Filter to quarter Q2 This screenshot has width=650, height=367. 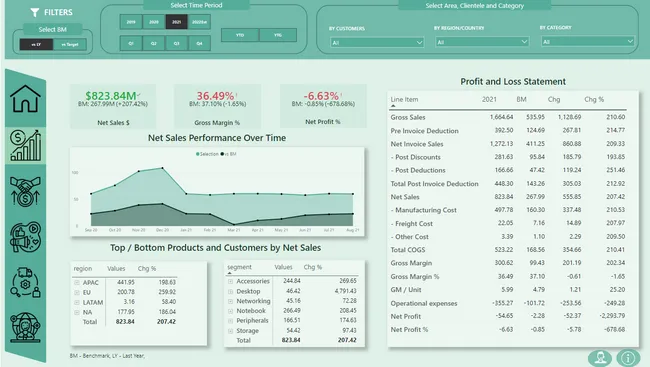click(x=154, y=43)
